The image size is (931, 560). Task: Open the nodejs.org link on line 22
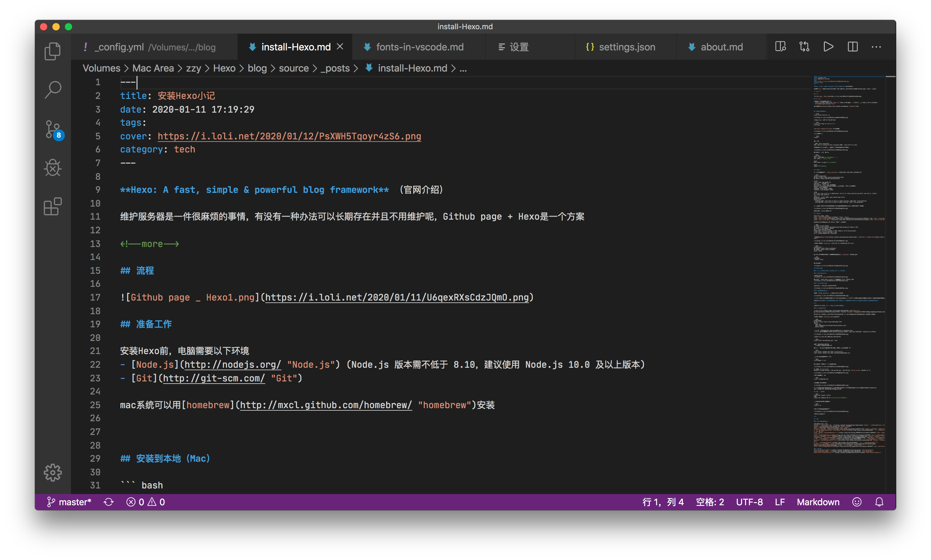(232, 365)
